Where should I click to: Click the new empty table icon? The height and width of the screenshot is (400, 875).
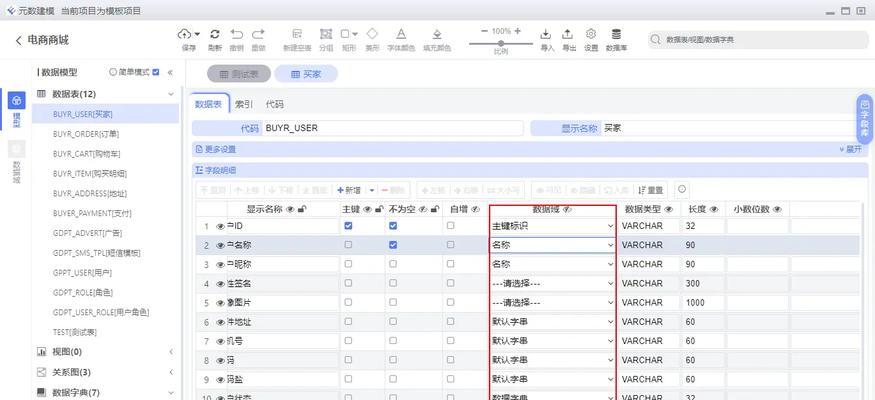click(297, 35)
